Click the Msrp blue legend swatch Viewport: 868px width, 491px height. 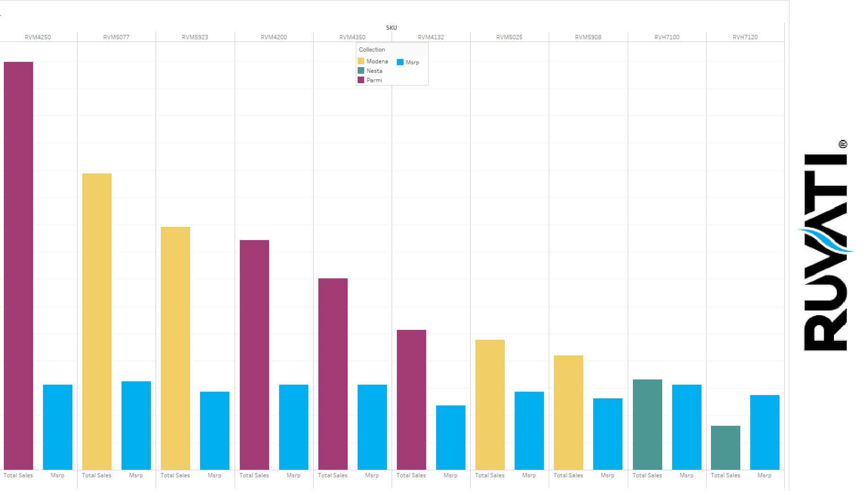point(400,62)
